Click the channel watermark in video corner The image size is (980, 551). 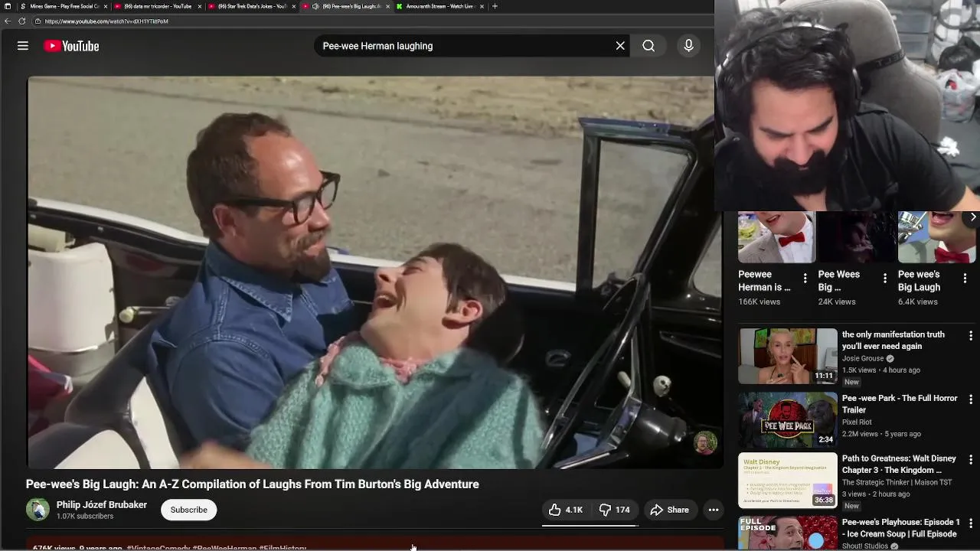705,442
